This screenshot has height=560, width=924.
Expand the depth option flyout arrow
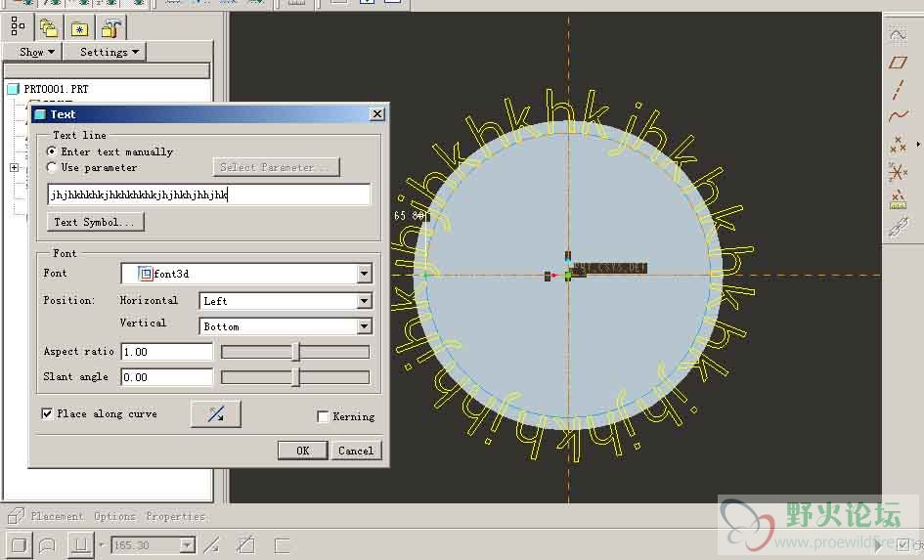pyautogui.click(x=101, y=545)
